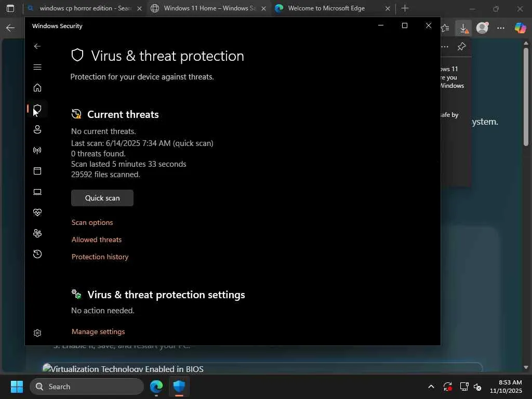This screenshot has width=532, height=399.
Task: Click Edge page vertical scrollbar thumb
Action: (526, 97)
